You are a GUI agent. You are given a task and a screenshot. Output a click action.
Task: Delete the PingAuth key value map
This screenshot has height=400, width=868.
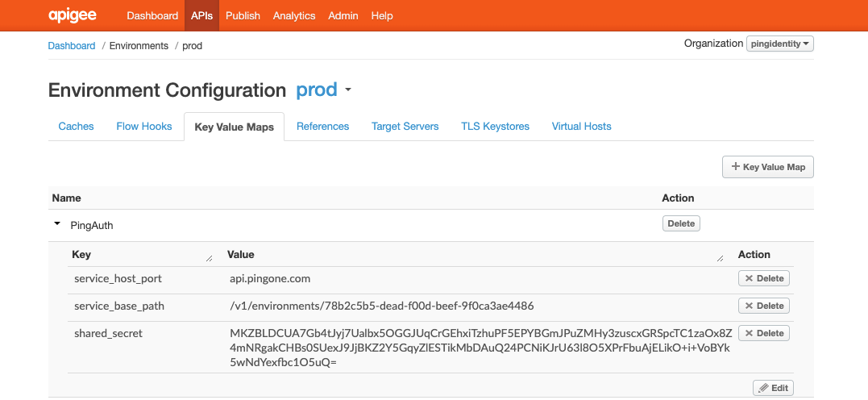682,224
